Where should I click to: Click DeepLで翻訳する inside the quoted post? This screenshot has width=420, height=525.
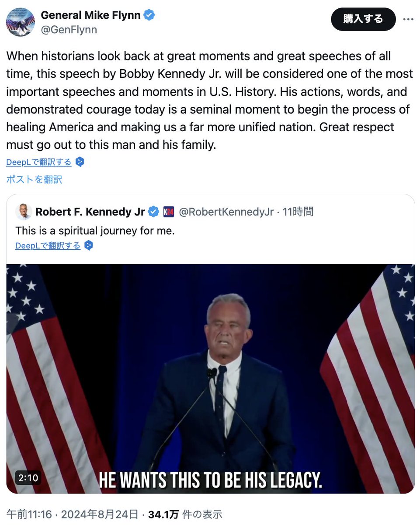coord(48,245)
